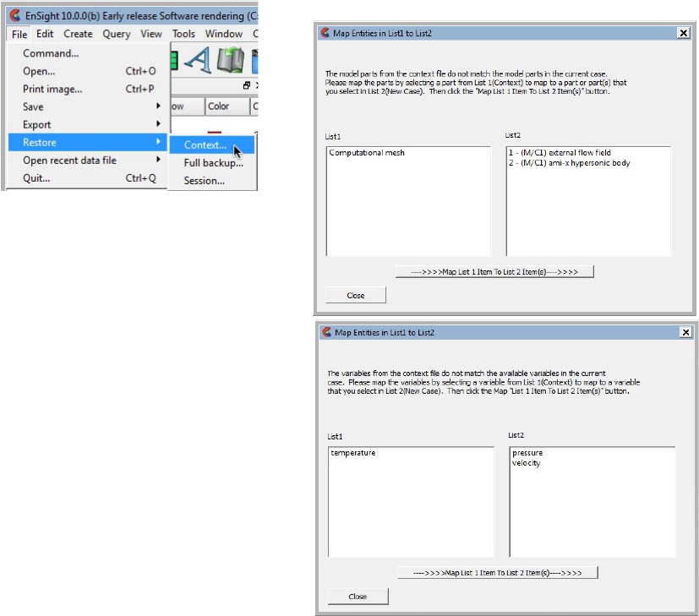The height and width of the screenshot is (616, 699).
Task: Expand the Export submenu
Action: tap(88, 125)
